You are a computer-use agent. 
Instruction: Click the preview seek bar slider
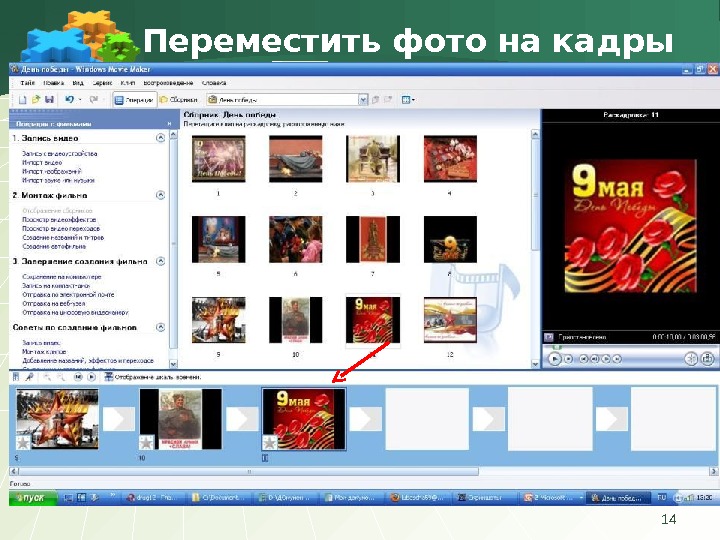(x=557, y=348)
